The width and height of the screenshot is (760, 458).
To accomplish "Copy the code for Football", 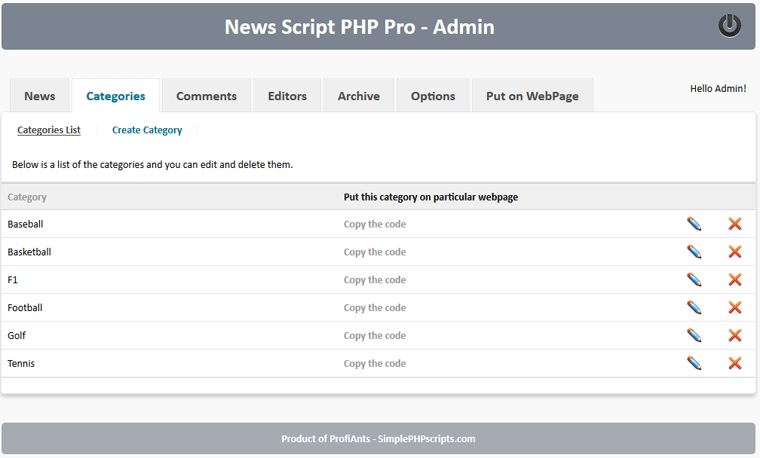I will click(375, 308).
